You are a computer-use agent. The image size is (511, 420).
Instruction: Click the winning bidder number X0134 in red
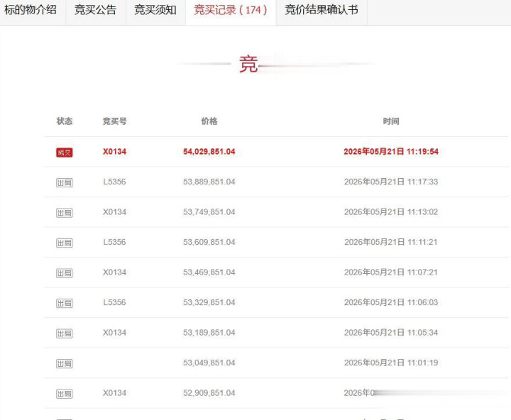click(114, 152)
